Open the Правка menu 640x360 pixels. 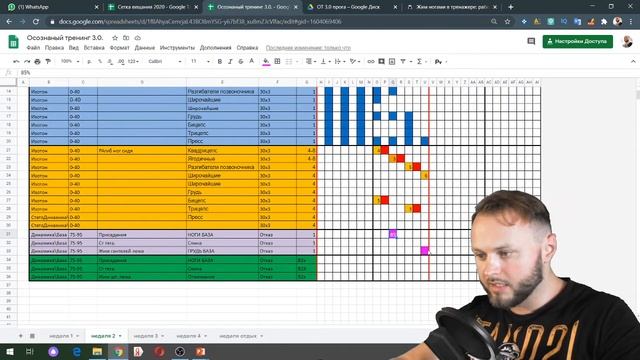pyautogui.click(x=54, y=48)
